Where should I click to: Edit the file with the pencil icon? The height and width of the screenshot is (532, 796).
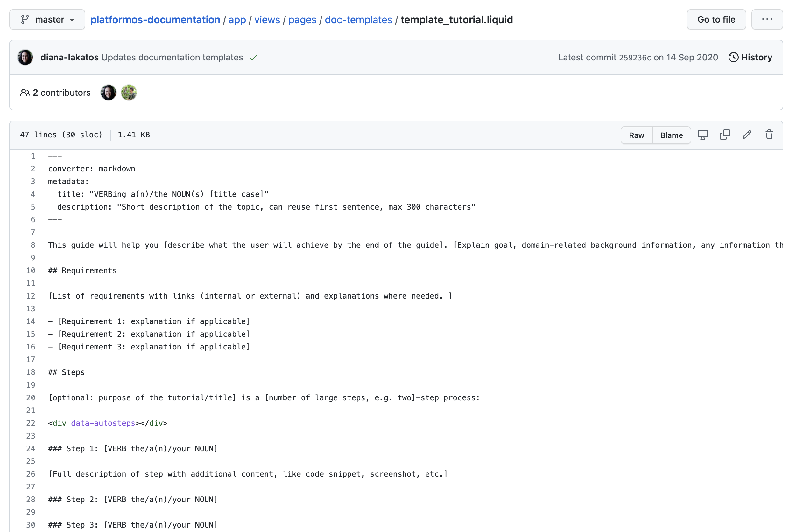[x=747, y=135]
